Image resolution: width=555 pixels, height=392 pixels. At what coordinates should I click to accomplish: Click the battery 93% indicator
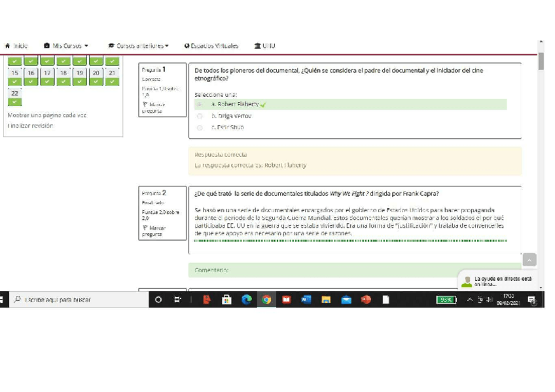point(446,300)
